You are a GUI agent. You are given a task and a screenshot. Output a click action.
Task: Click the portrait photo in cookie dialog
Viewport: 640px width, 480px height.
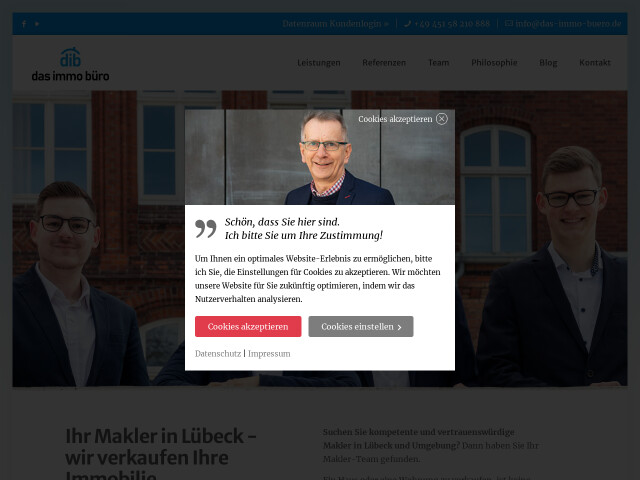pyautogui.click(x=320, y=157)
